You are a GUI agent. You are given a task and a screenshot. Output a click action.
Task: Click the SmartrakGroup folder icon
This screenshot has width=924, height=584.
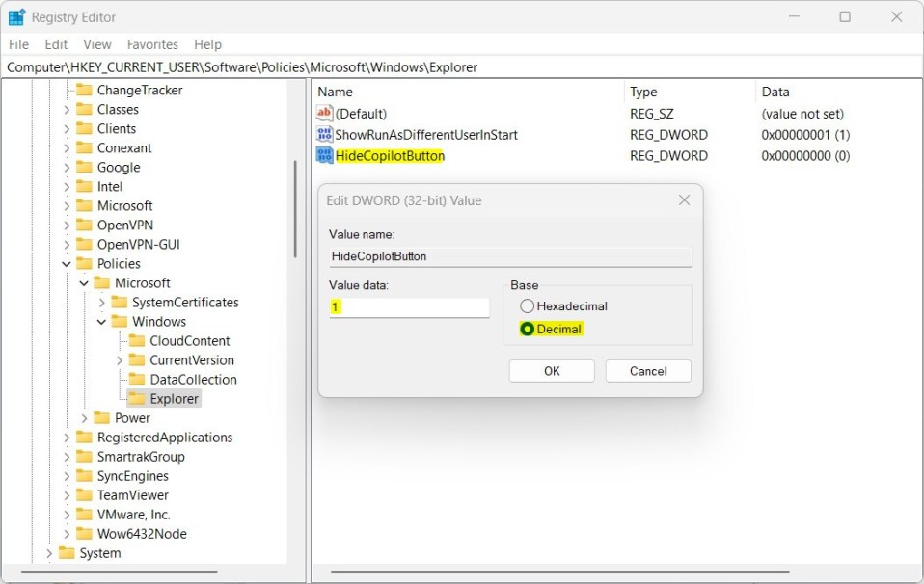[x=84, y=457]
